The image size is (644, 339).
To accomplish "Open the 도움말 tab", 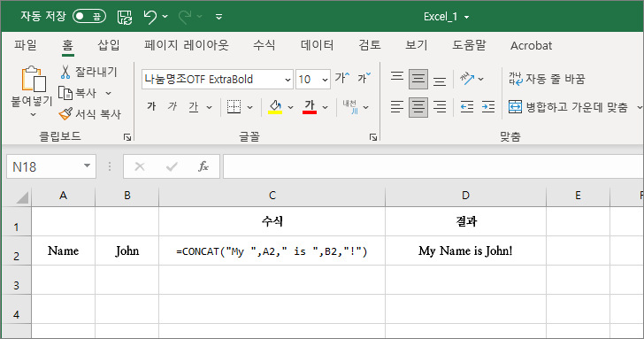I will pos(469,45).
